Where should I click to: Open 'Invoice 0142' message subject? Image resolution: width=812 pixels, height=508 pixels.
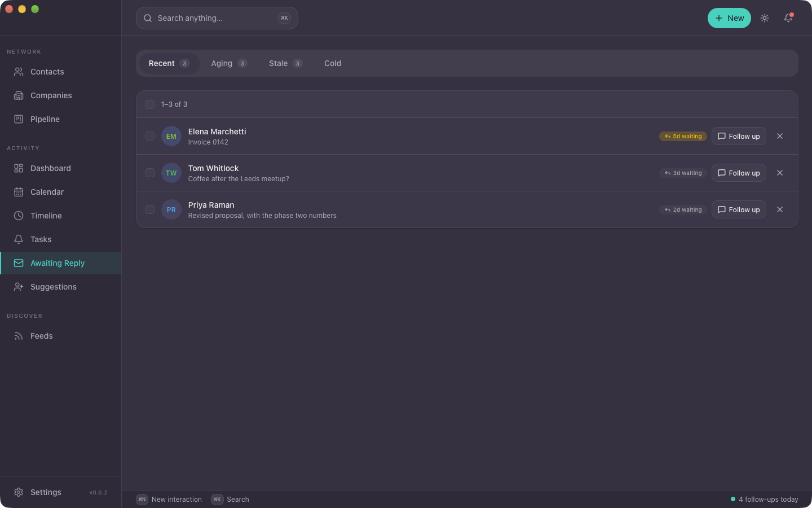[x=208, y=142]
